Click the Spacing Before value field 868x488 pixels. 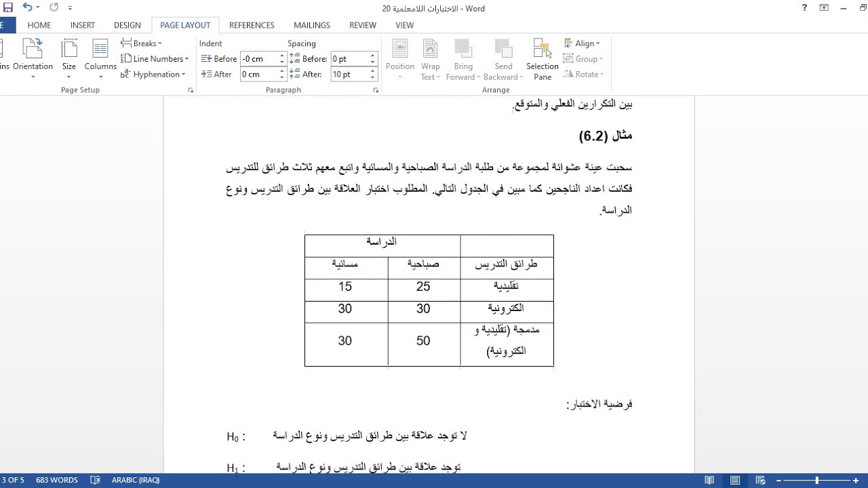[349, 59]
